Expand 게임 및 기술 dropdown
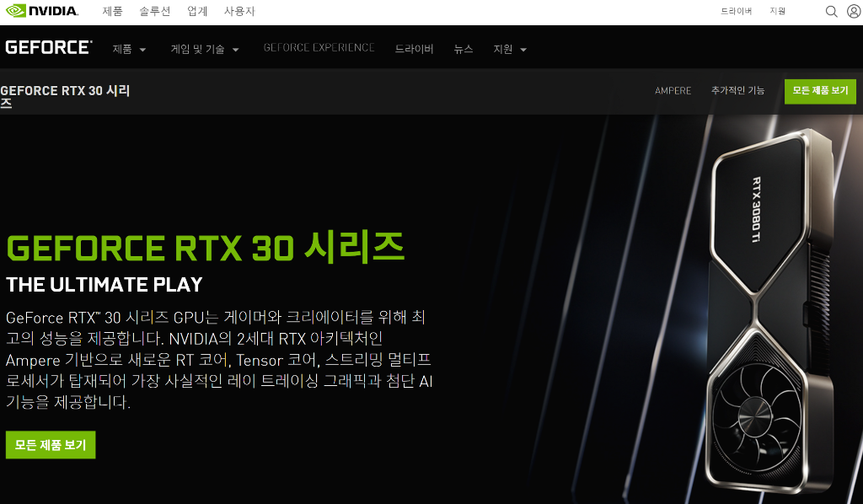Viewport: 863px width, 504px height. click(205, 50)
